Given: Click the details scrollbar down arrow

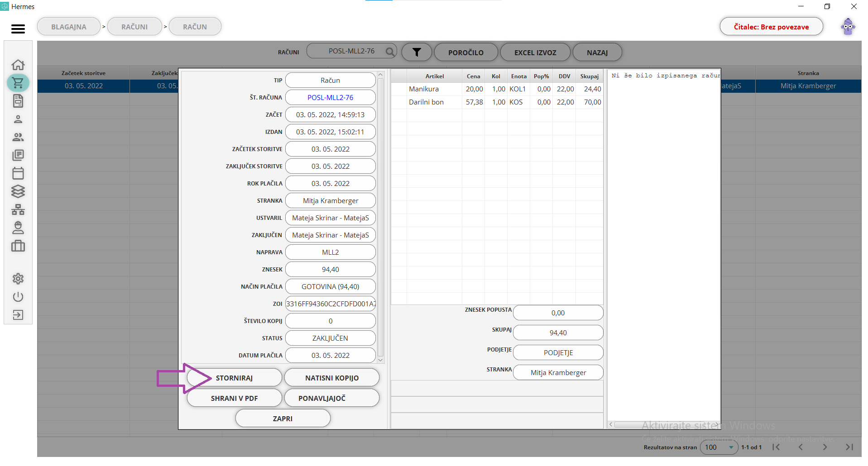Looking at the screenshot, I should pyautogui.click(x=380, y=360).
